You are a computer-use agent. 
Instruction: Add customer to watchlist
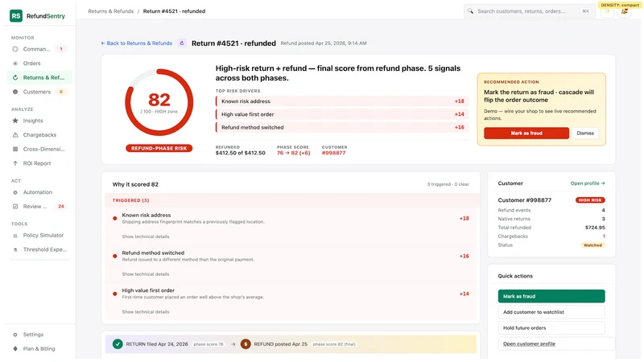(551, 312)
